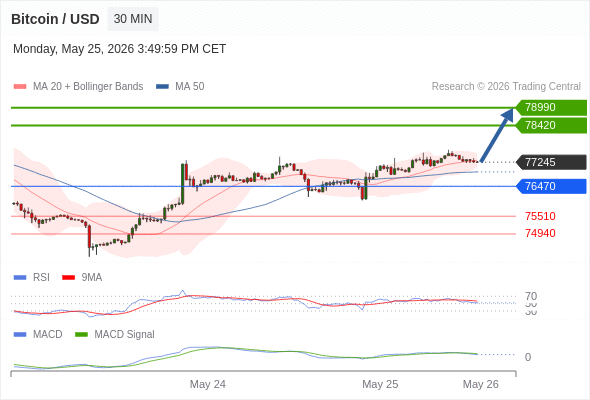Image resolution: width=590 pixels, height=400 pixels.
Task: Select the 78990 resistance price tag
Action: click(551, 107)
